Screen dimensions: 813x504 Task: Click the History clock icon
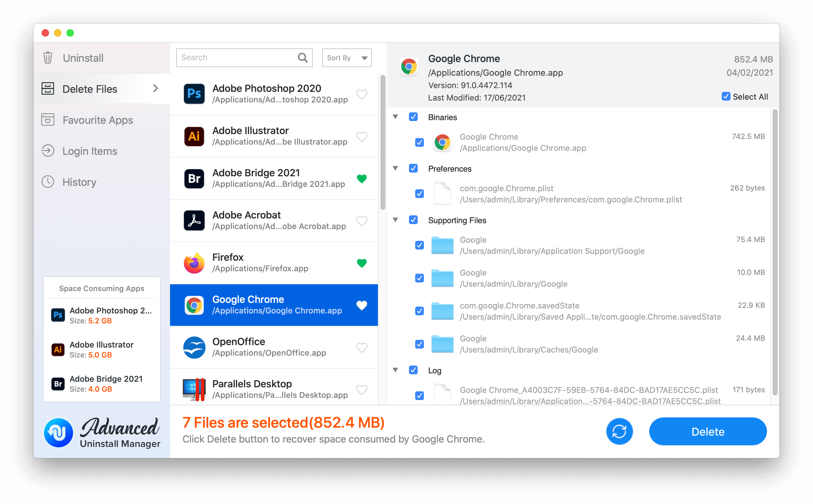pyautogui.click(x=48, y=182)
